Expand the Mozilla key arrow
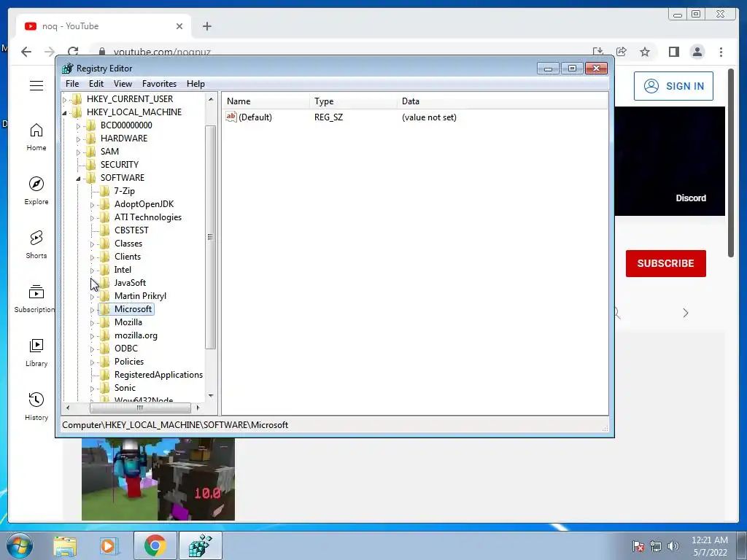This screenshot has height=560, width=747. [x=93, y=323]
